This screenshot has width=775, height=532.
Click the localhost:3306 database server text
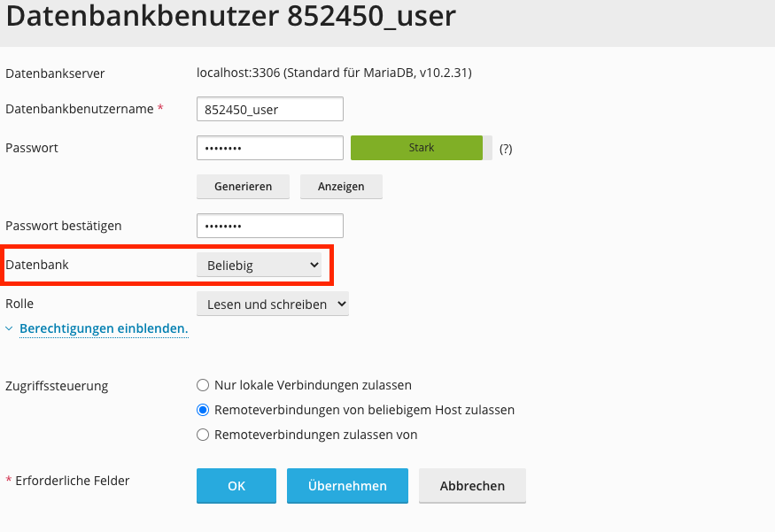(x=334, y=73)
